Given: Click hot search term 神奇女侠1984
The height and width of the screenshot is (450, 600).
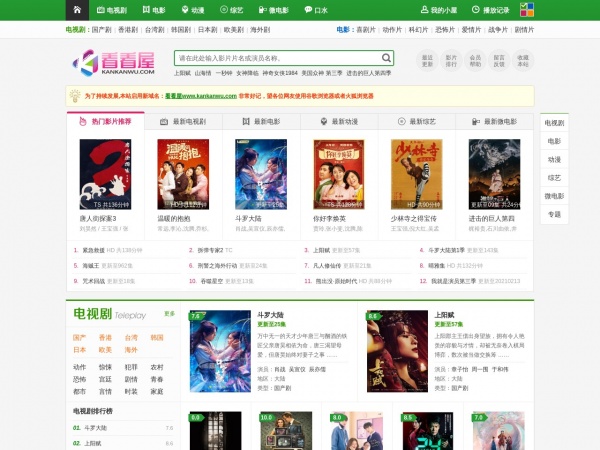Looking at the screenshot, I should 280,73.
